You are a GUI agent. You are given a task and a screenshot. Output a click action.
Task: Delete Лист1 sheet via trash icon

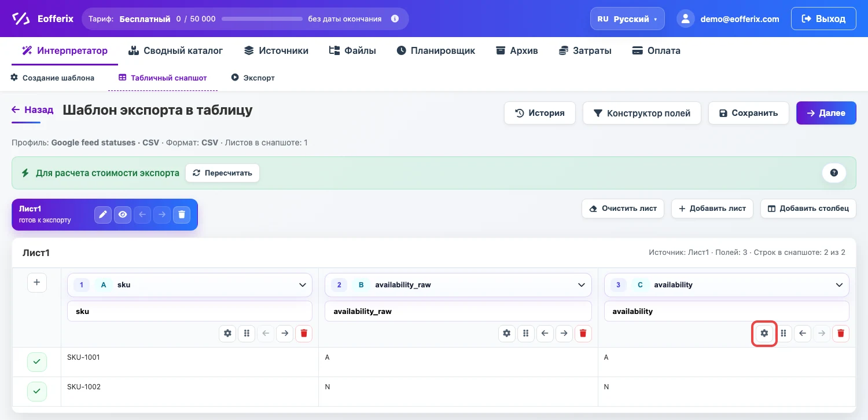pyautogui.click(x=182, y=215)
